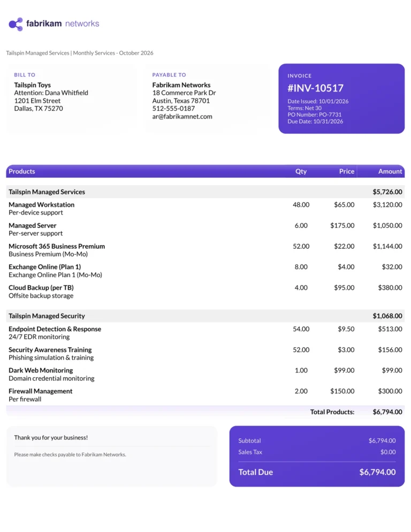Click the Fabrikam Networks logo icon
The width and height of the screenshot is (411, 532).
click(x=16, y=24)
